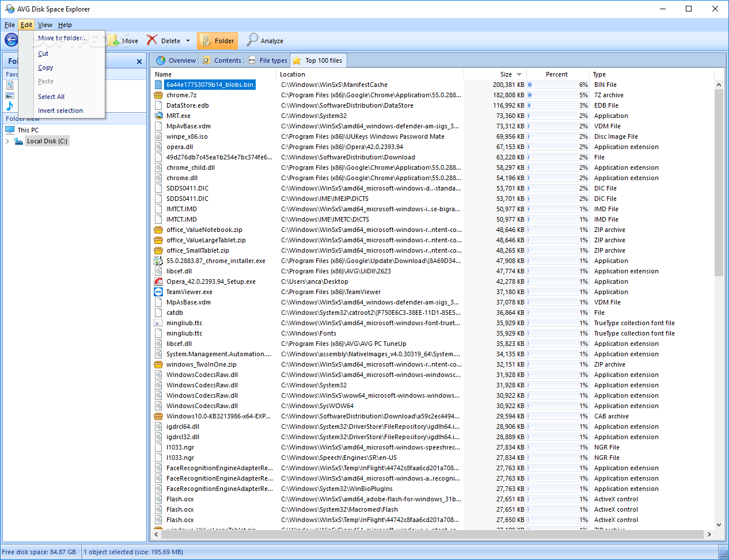Image resolution: width=729 pixels, height=560 pixels.
Task: Click the Delete toolbar button label
Action: pos(170,41)
